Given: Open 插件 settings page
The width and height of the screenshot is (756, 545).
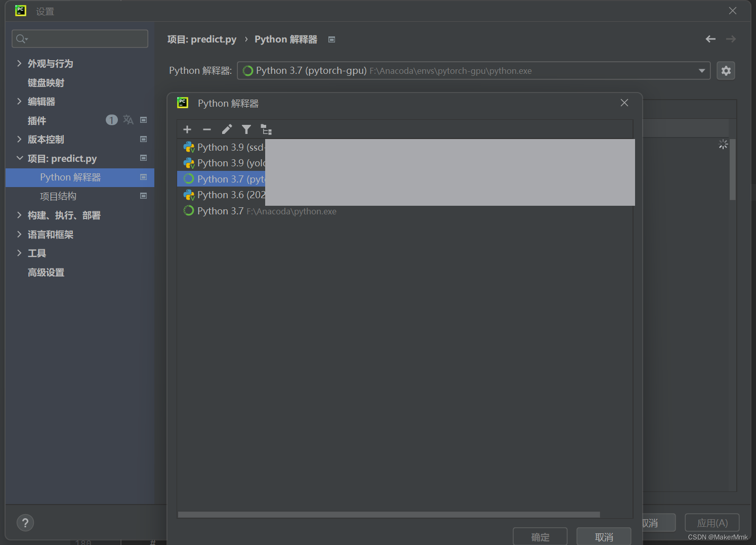Looking at the screenshot, I should [x=37, y=120].
